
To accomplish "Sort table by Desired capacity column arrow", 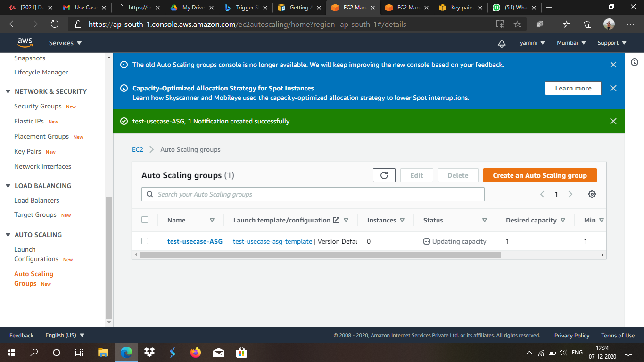I will pyautogui.click(x=563, y=220).
